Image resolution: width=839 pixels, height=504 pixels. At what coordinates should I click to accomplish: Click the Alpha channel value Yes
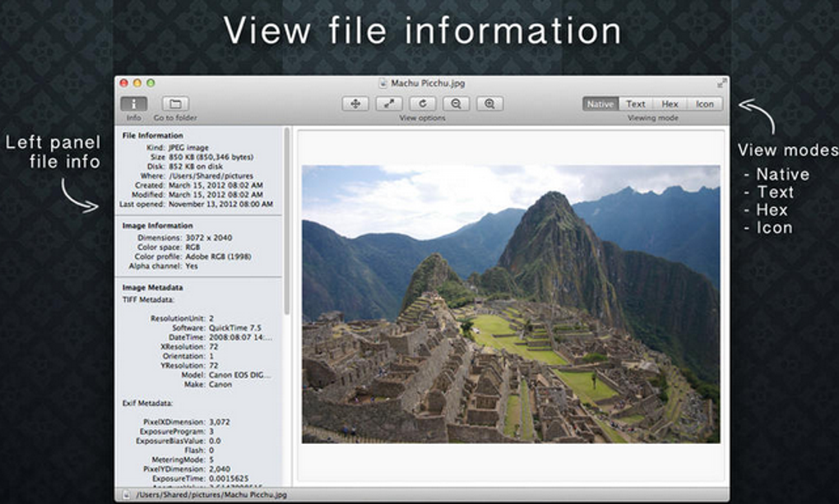[192, 266]
